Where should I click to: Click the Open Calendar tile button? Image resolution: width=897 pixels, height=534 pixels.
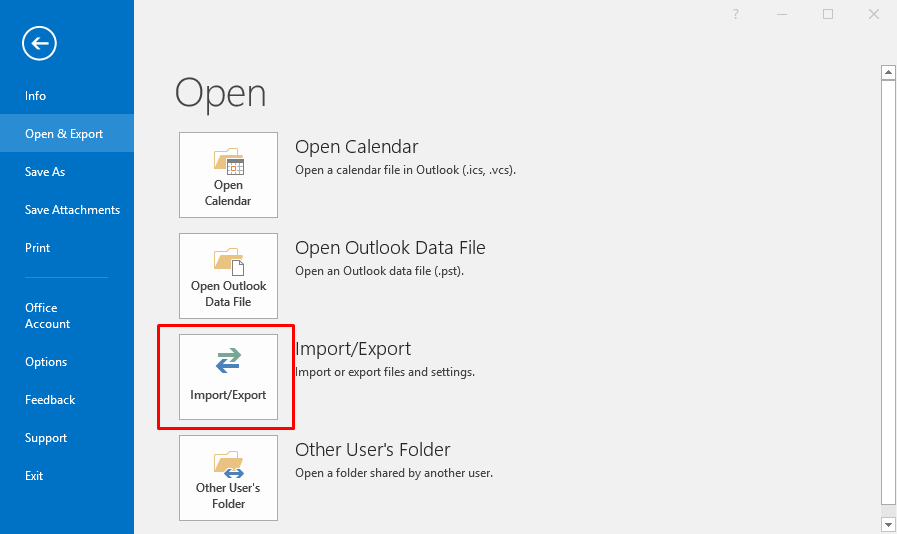(x=228, y=175)
